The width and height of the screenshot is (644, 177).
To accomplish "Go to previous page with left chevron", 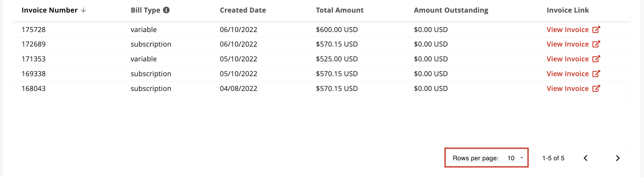I will point(585,158).
